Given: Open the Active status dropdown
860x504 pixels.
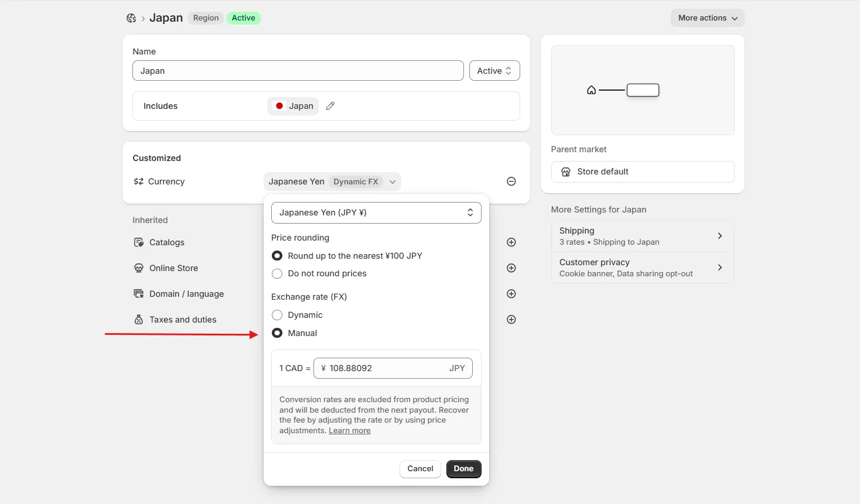Looking at the screenshot, I should pos(494,71).
